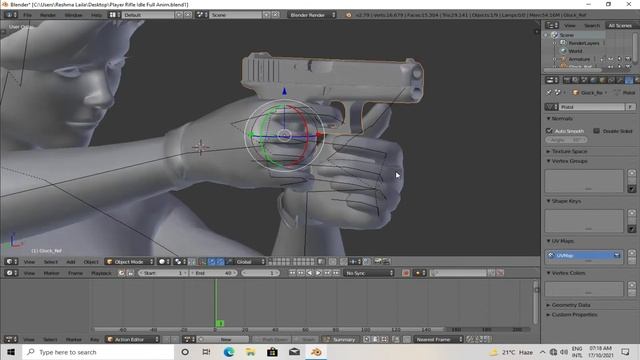Play the animation forward
The image size is (640, 360).
click(x=319, y=273)
